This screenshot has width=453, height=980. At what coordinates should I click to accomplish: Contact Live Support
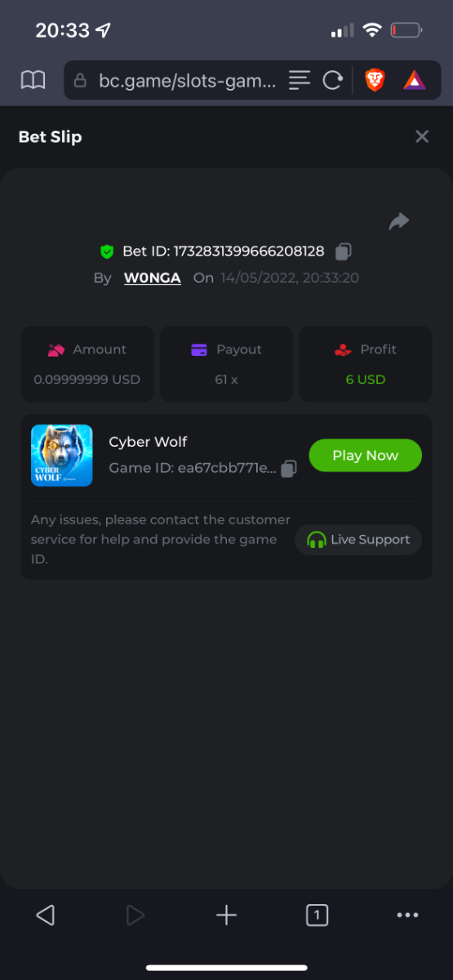coord(358,540)
